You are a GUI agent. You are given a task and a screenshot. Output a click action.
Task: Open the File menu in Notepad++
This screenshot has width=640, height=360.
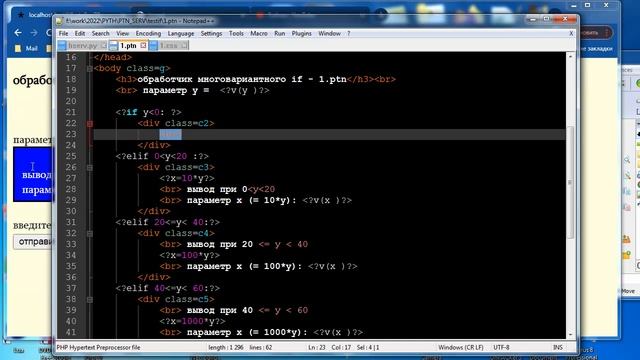click(x=63, y=33)
